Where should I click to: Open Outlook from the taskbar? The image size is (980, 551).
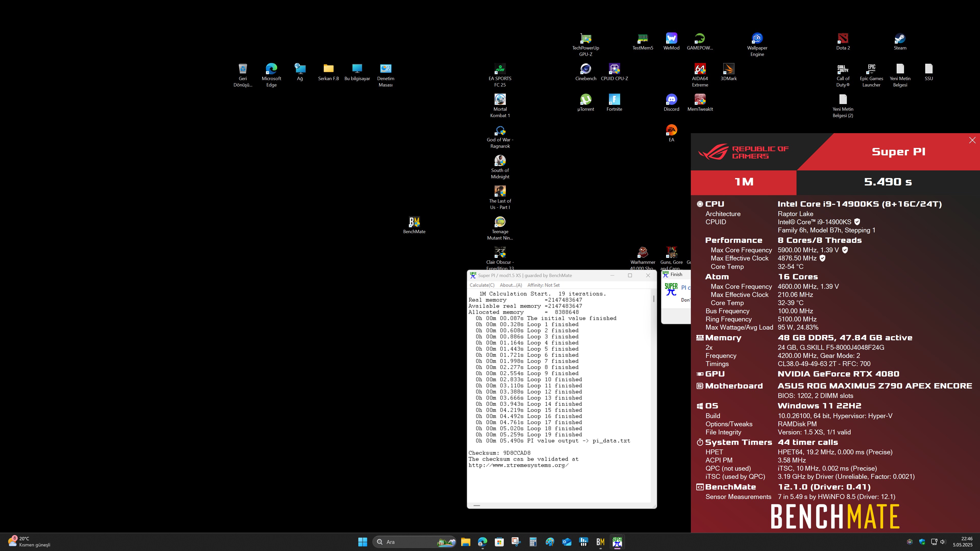click(567, 542)
